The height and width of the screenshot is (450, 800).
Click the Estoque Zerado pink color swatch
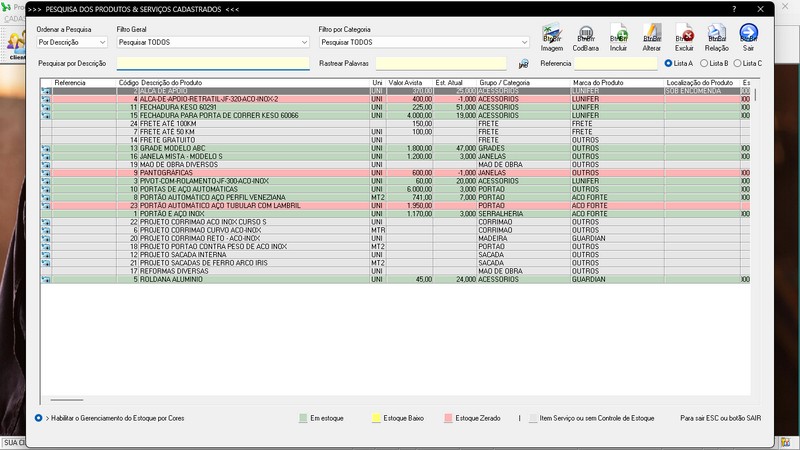[x=448, y=418]
